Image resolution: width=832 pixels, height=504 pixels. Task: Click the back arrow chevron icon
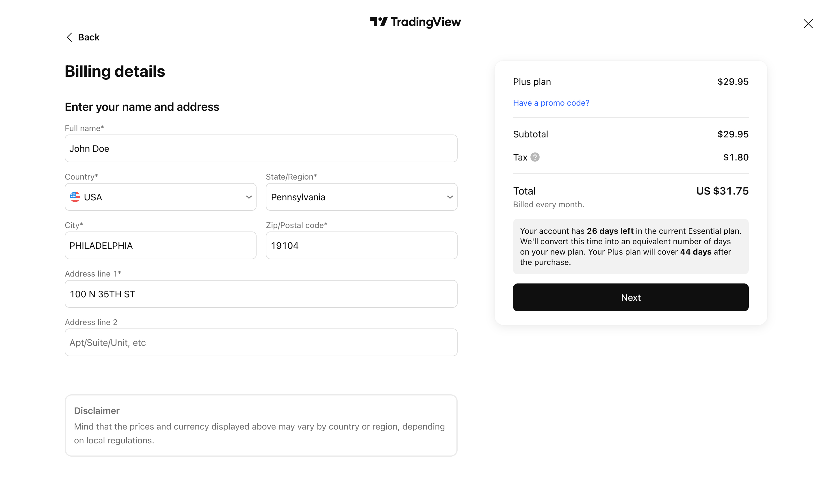click(70, 37)
